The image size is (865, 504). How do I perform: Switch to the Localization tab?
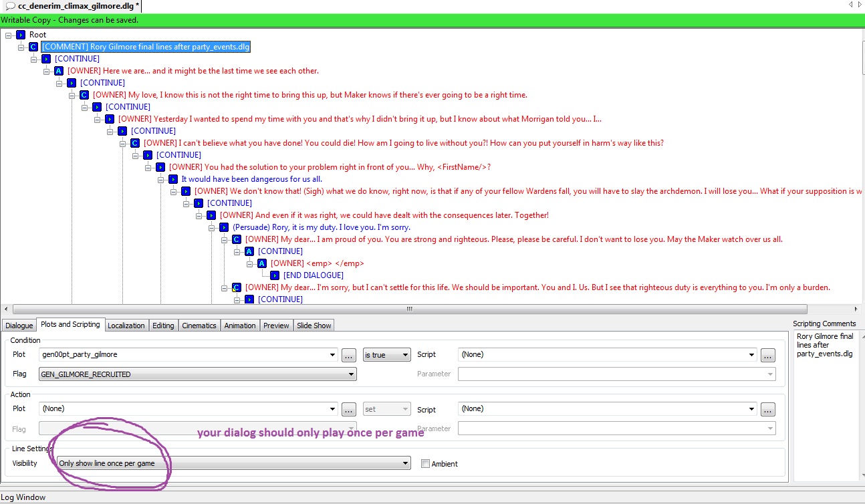pos(126,326)
